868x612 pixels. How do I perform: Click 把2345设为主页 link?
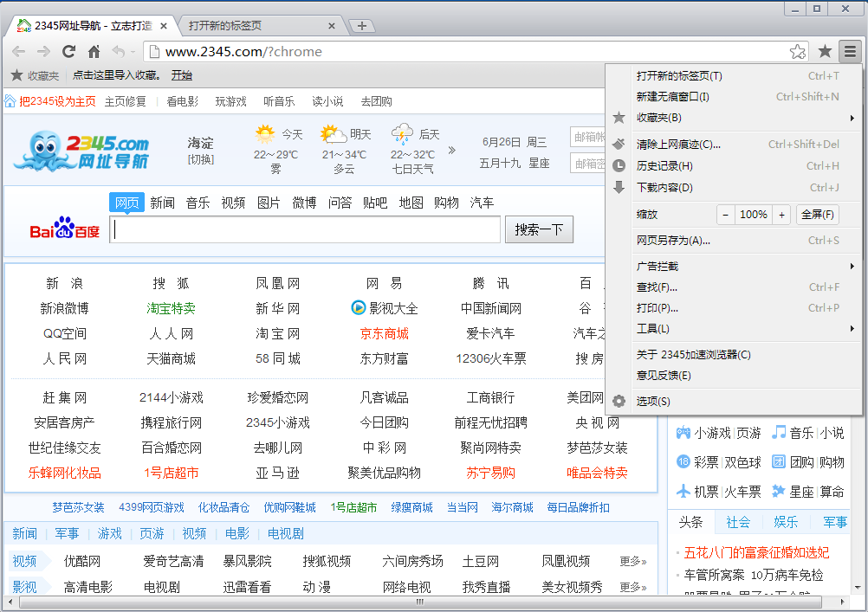tap(57, 101)
